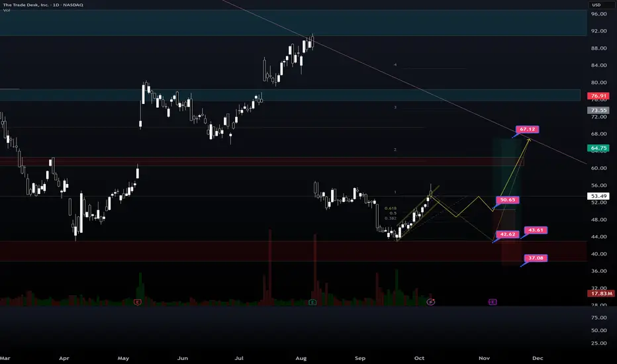Select the Vol indicator label
617x364 pixels.
[x=7, y=10]
